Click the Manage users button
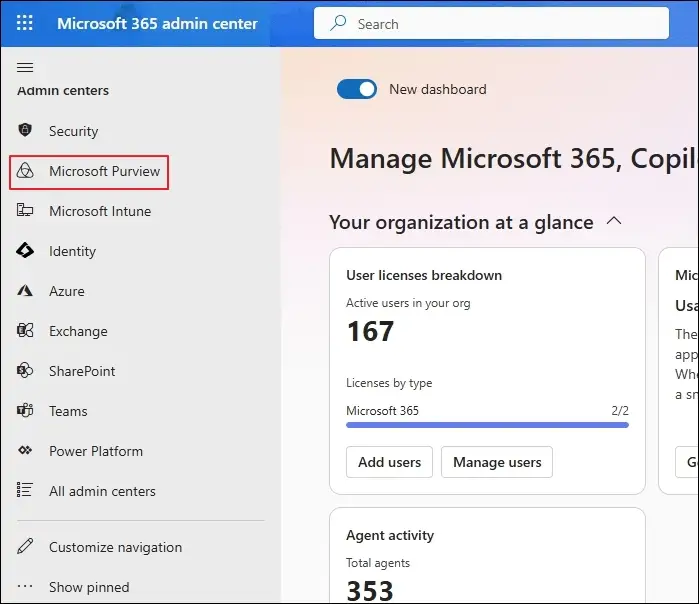This screenshot has height=604, width=699. click(497, 462)
